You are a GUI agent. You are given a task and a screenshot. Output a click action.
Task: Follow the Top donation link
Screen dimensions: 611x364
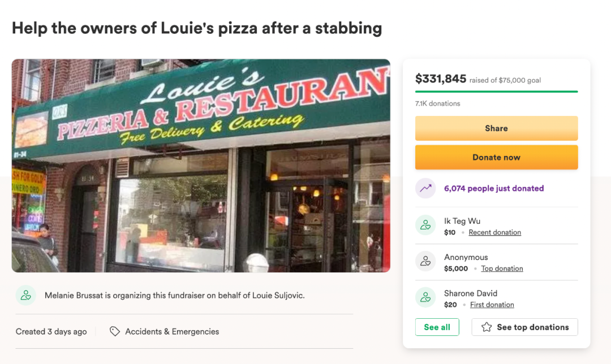[x=502, y=268]
